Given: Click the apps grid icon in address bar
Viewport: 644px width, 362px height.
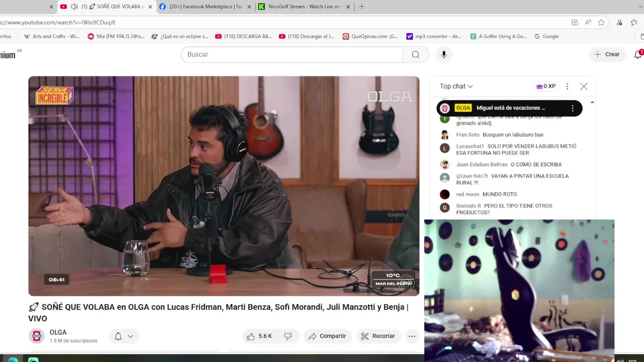Looking at the screenshot, I should coord(575,22).
